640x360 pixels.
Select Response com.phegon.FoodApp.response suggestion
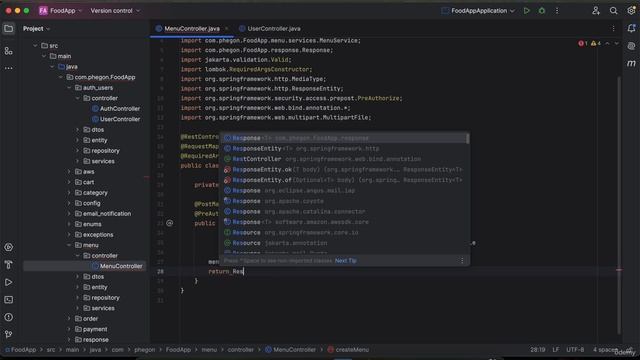344,138
